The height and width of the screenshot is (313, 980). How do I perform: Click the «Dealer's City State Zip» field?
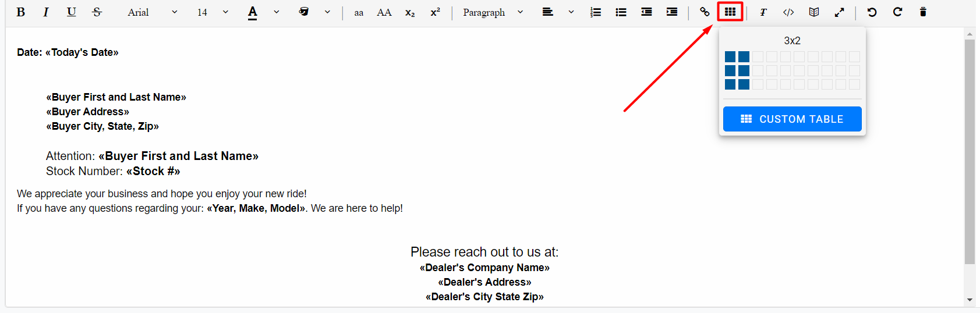[x=484, y=297]
